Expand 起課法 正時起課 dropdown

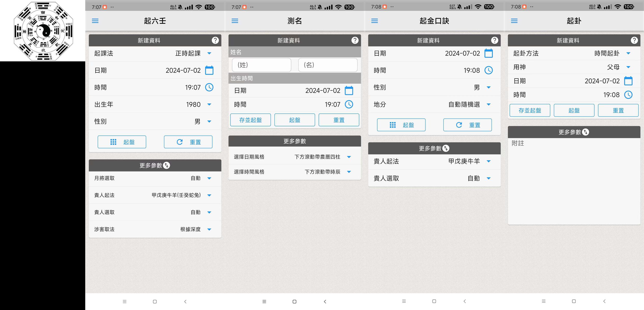tap(209, 53)
